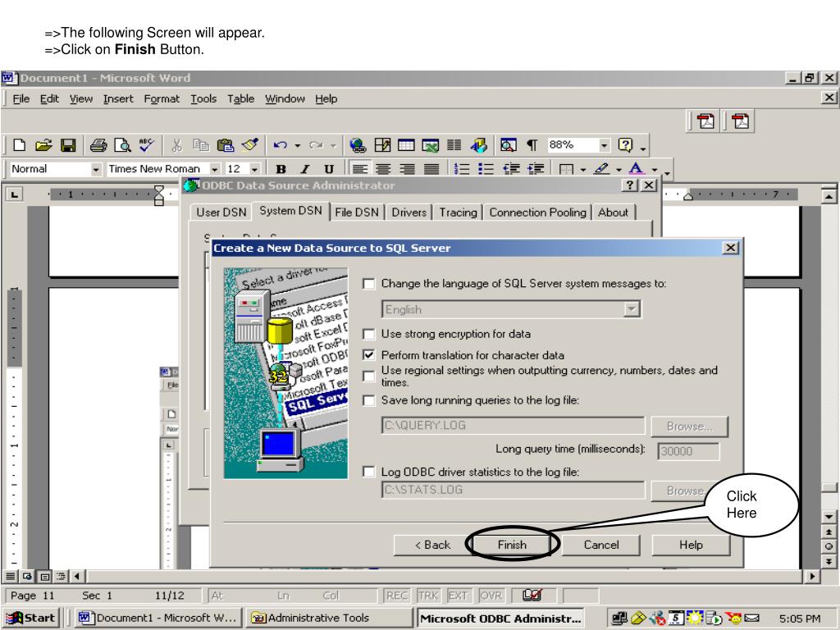Open Microsoft Word Help question mark icon

tap(625, 145)
